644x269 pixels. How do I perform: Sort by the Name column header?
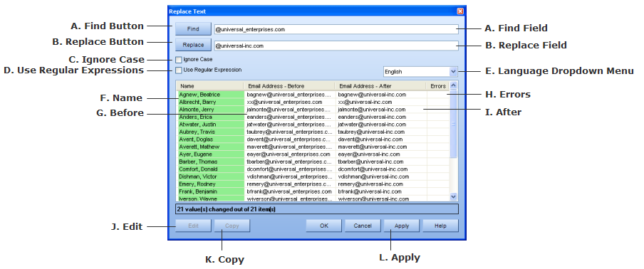[210, 86]
